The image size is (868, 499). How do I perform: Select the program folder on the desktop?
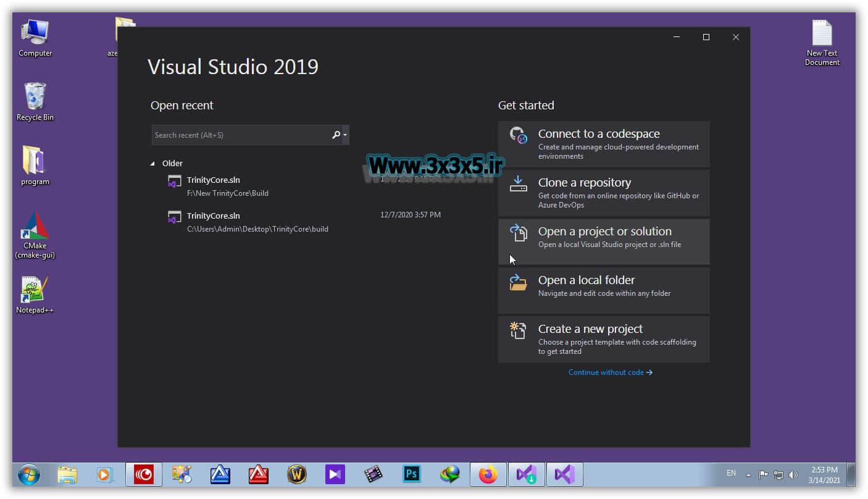(35, 166)
